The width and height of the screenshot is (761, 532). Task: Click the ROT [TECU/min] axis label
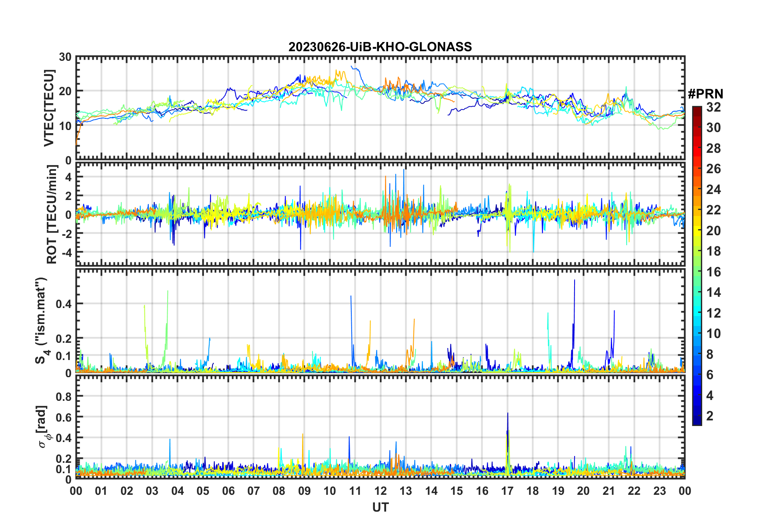[52, 214]
